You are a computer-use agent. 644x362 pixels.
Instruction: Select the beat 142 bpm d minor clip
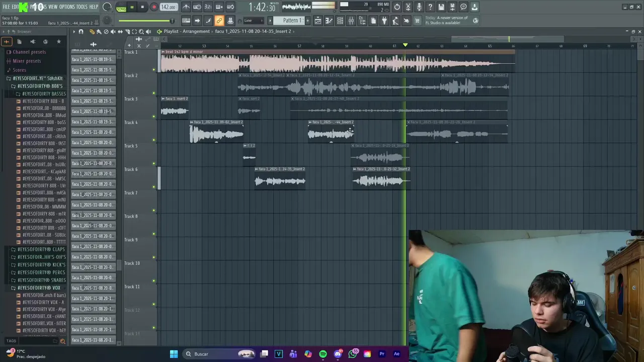337,61
